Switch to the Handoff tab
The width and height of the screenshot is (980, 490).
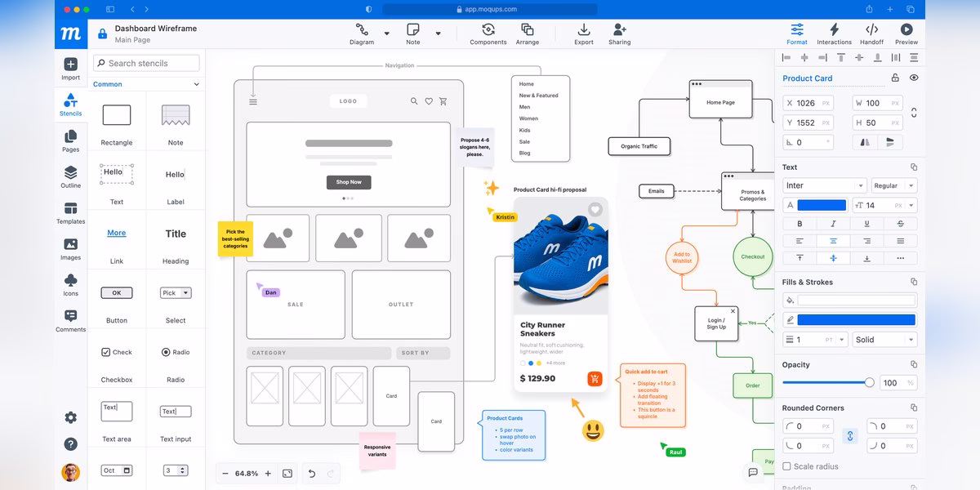tap(871, 33)
